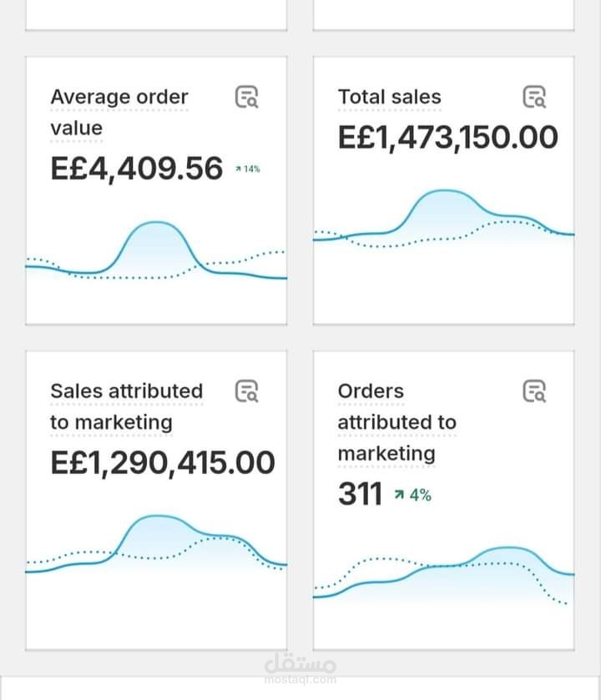Open report icon on Average order value card
Screen dimensions: 601x700
[246, 97]
